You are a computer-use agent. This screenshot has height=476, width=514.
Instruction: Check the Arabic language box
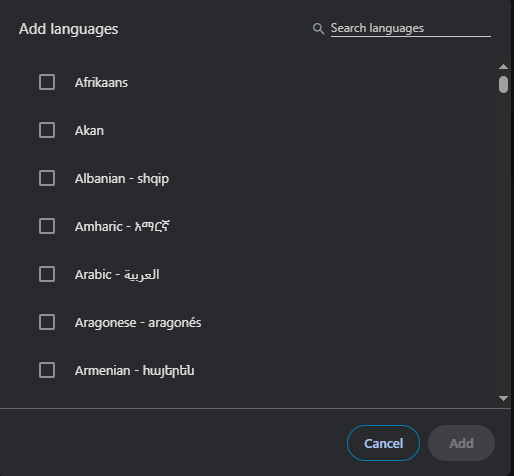[x=47, y=274]
